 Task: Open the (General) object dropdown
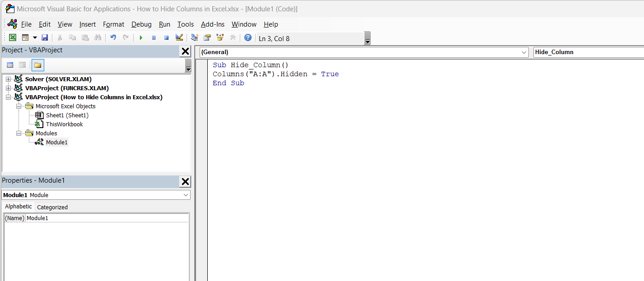pos(524,52)
